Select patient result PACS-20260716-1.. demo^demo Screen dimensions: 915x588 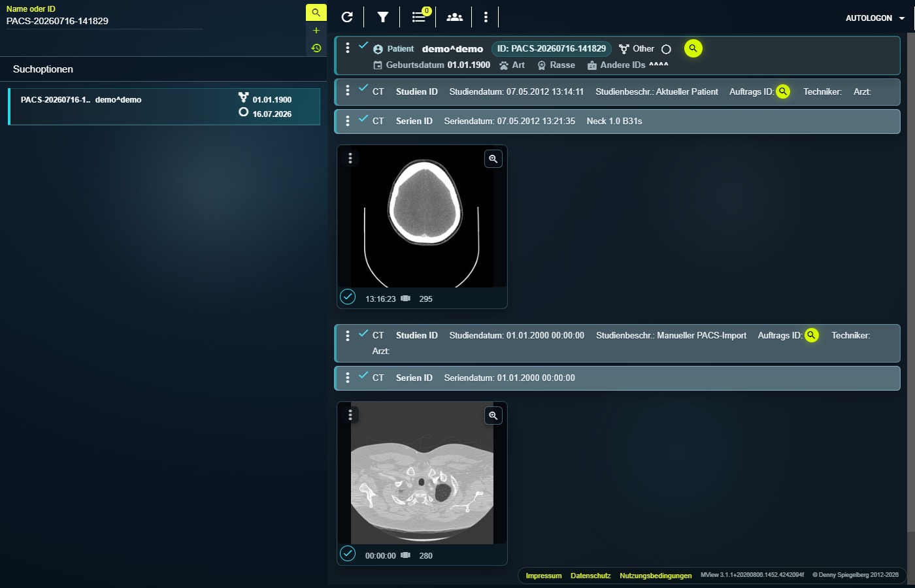[164, 106]
